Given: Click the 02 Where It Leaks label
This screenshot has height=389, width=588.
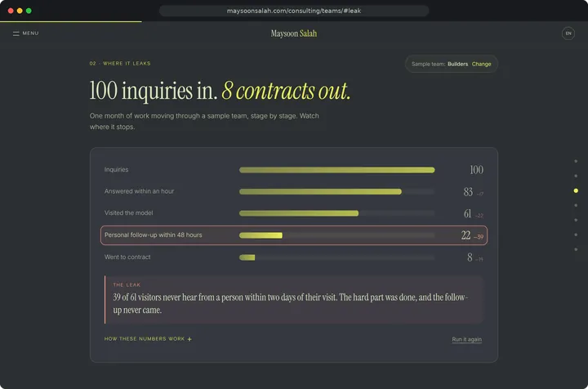Looking at the screenshot, I should click(120, 64).
